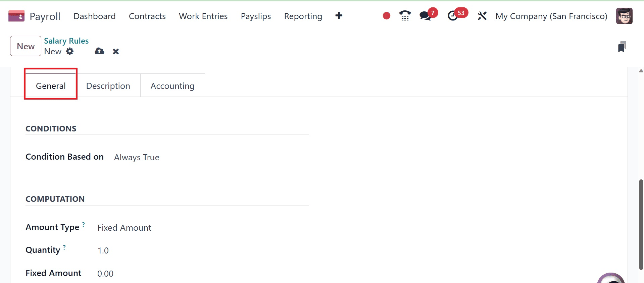The height and width of the screenshot is (283, 644).
Task: Switch to the Description tab
Action: pyautogui.click(x=108, y=86)
